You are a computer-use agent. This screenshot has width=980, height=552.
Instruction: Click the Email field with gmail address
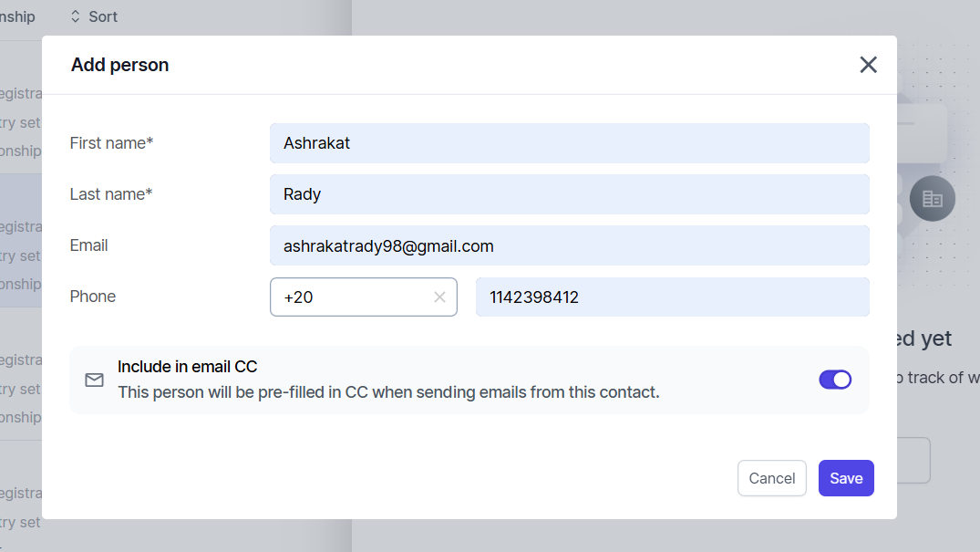[570, 246]
